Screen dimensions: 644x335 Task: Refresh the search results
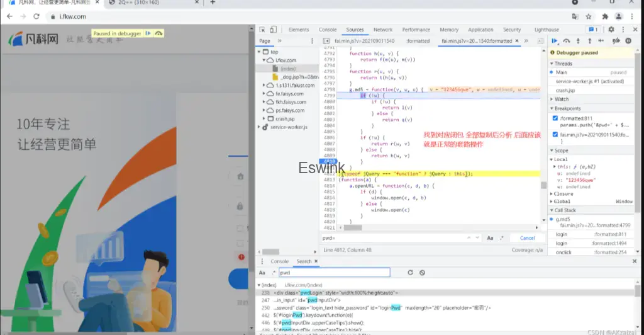[410, 273]
